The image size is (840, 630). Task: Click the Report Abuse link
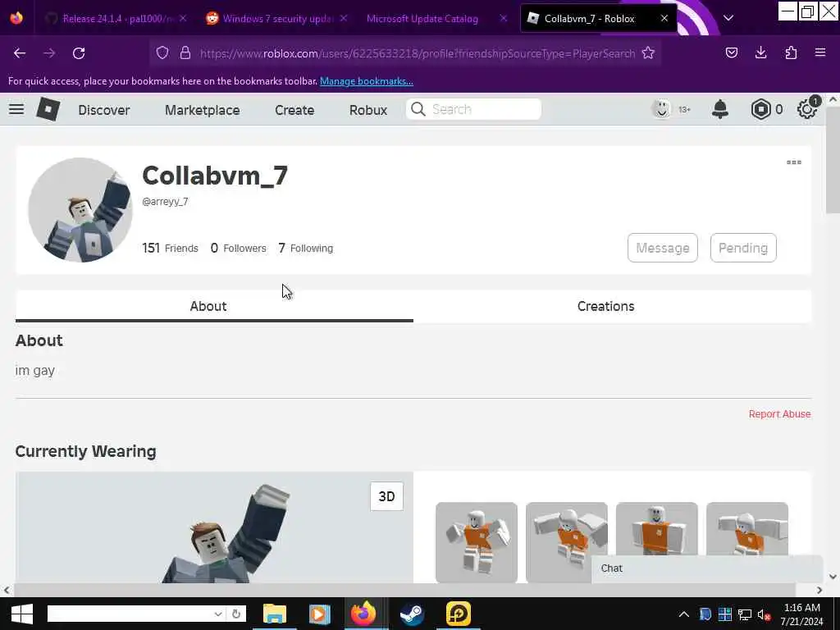(779, 414)
